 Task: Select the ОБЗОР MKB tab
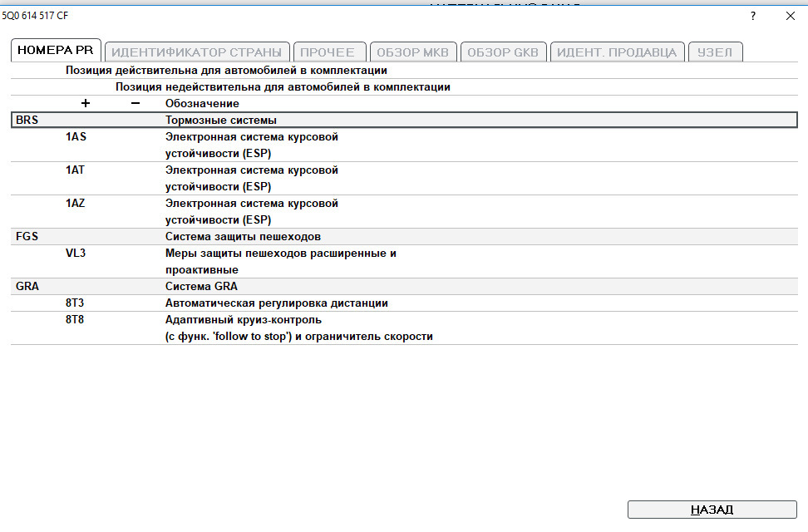point(413,51)
